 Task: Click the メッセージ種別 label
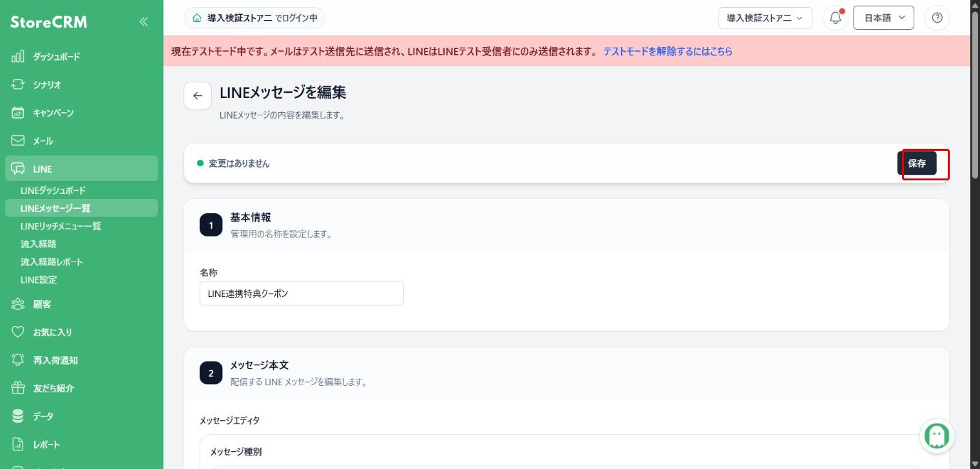[236, 452]
